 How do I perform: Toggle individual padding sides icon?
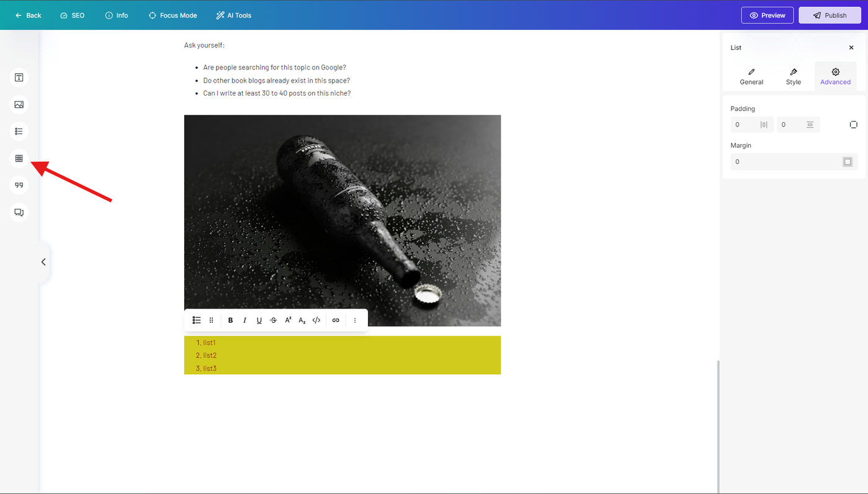(x=854, y=125)
